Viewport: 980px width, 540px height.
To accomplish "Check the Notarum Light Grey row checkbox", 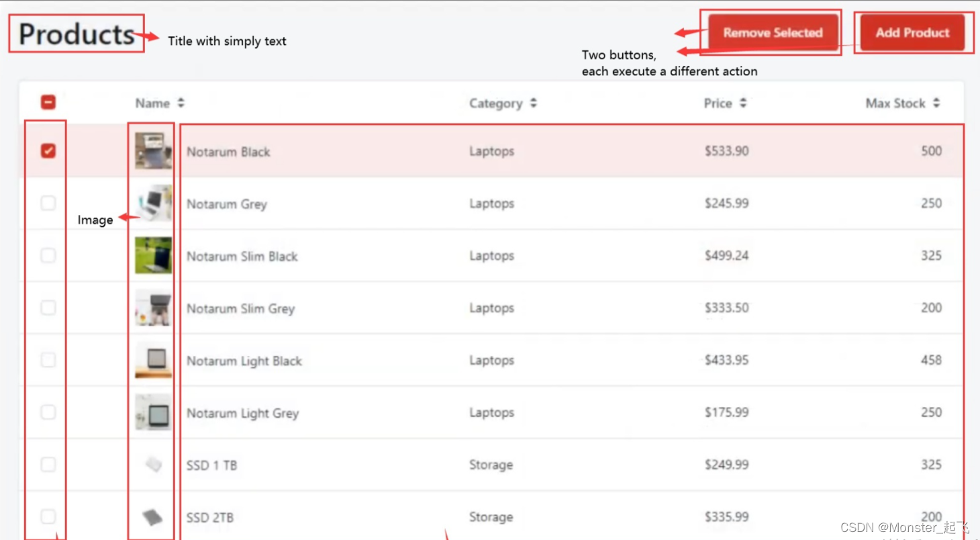I will coord(48,412).
